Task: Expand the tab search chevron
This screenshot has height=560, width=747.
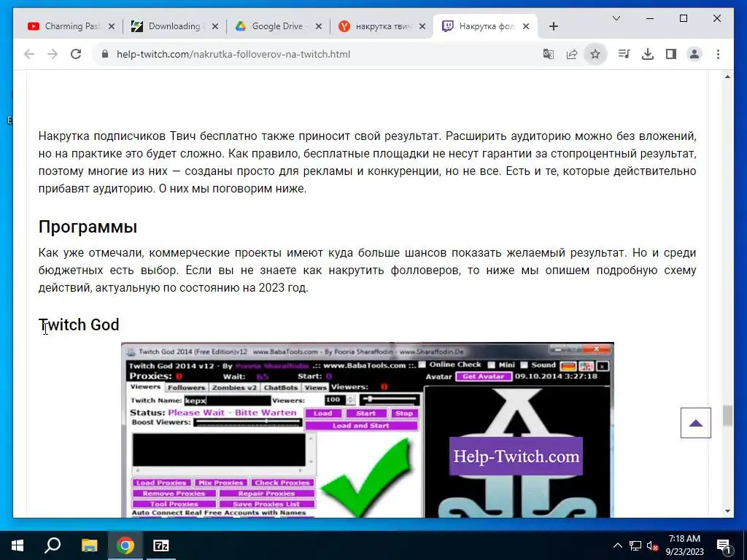Action: click(x=616, y=18)
